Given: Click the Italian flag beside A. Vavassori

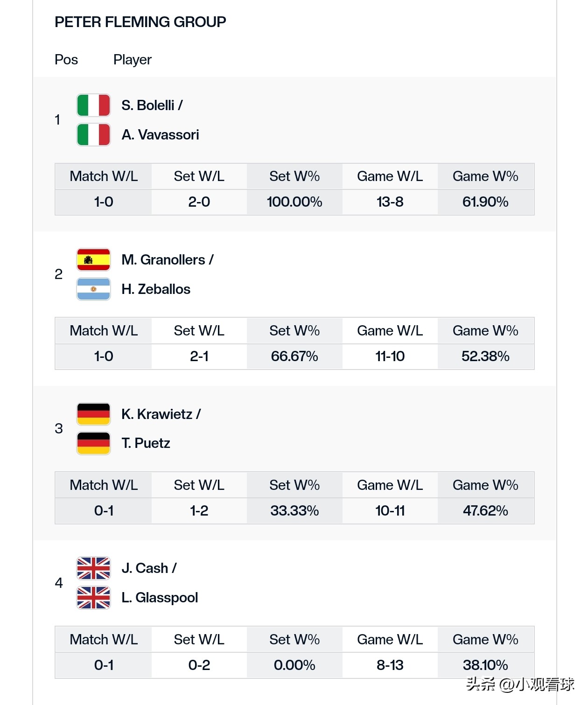Looking at the screenshot, I should (93, 135).
